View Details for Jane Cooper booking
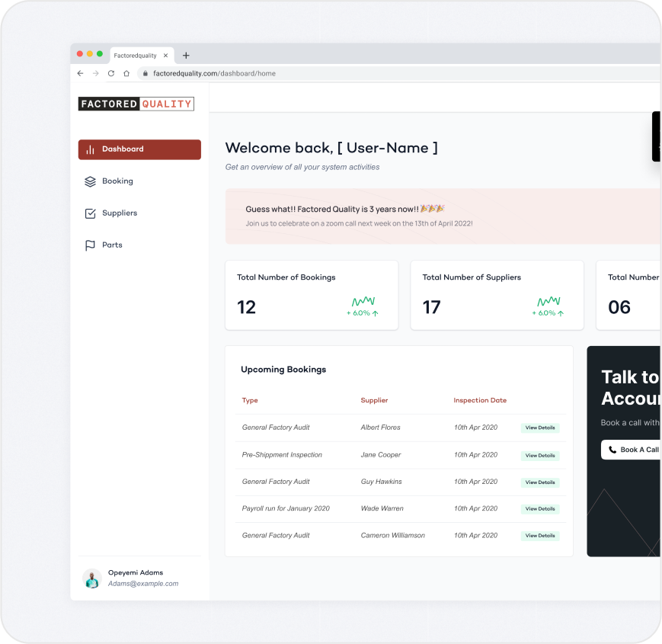 [540, 456]
